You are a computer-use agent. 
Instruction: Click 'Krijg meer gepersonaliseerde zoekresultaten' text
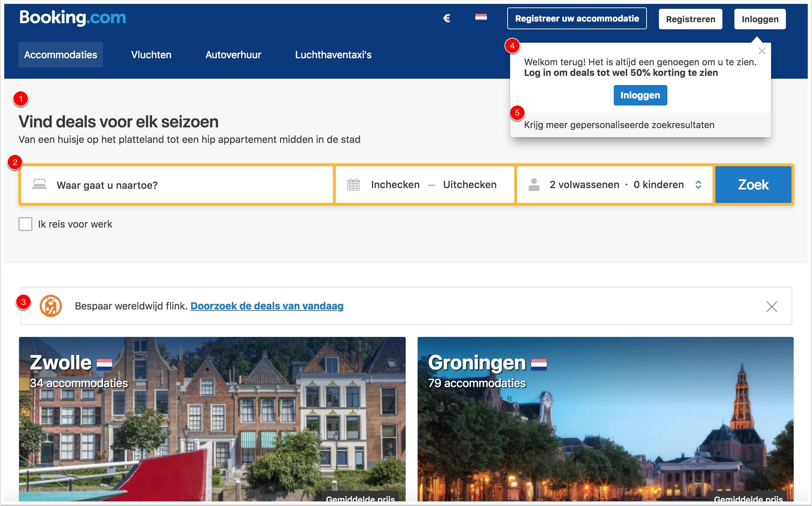619,125
